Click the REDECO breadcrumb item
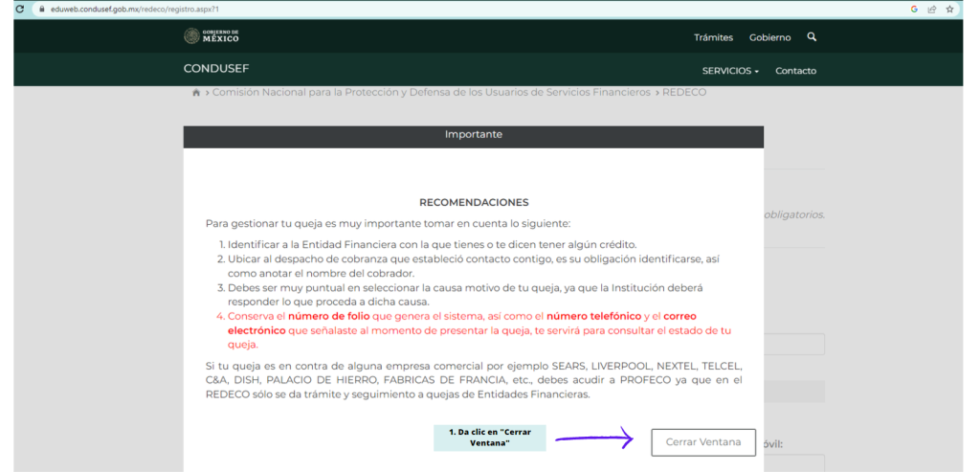The height and width of the screenshot is (472, 980). [x=684, y=93]
